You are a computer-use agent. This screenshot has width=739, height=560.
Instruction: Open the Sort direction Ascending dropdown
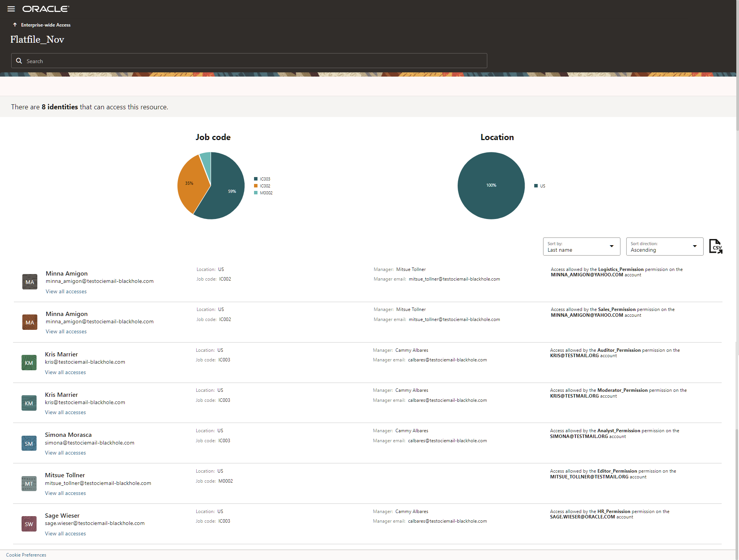tap(664, 246)
